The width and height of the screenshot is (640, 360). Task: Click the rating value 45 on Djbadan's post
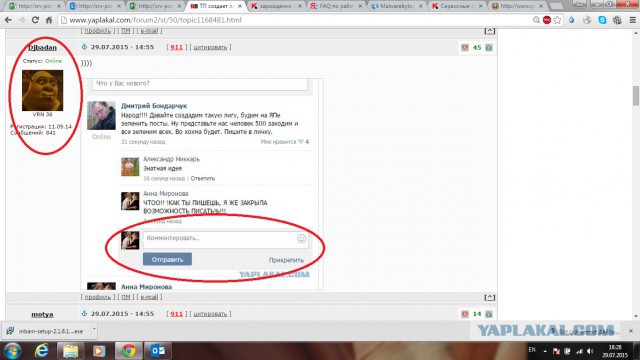pos(477,47)
